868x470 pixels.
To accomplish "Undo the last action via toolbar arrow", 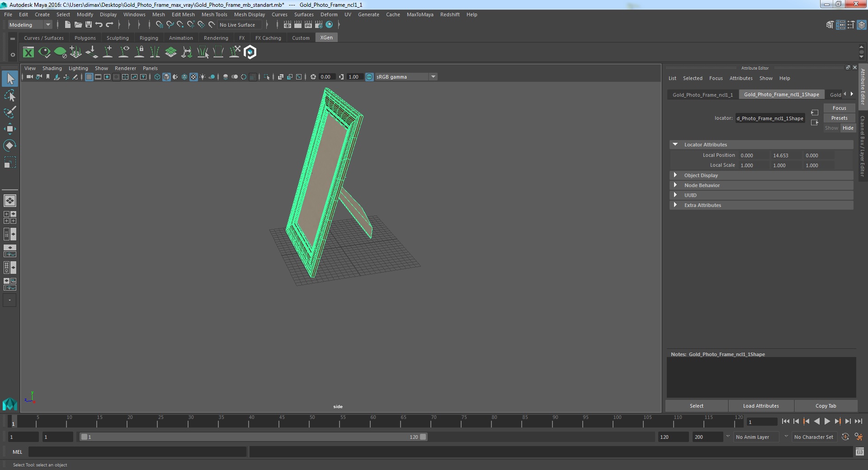I will point(99,25).
